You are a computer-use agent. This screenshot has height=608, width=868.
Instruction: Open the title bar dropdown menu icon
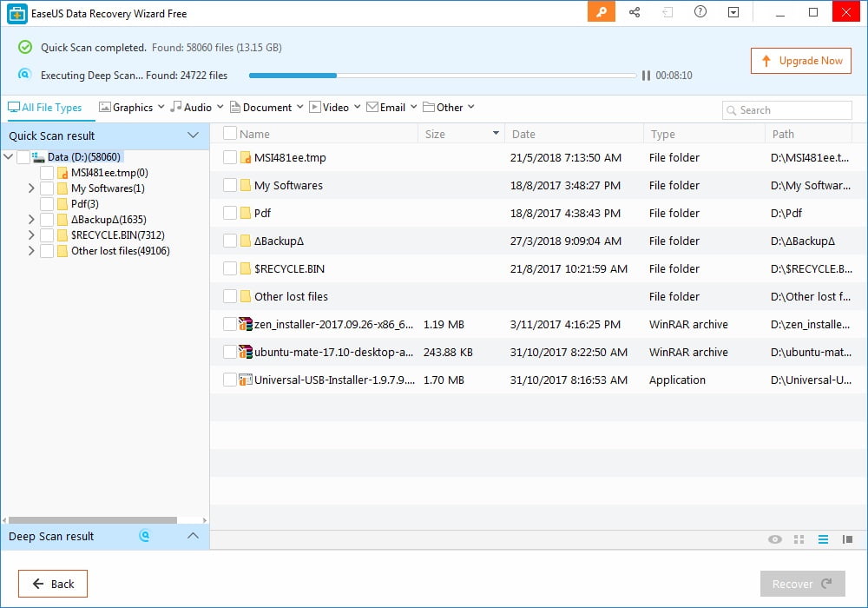click(733, 12)
